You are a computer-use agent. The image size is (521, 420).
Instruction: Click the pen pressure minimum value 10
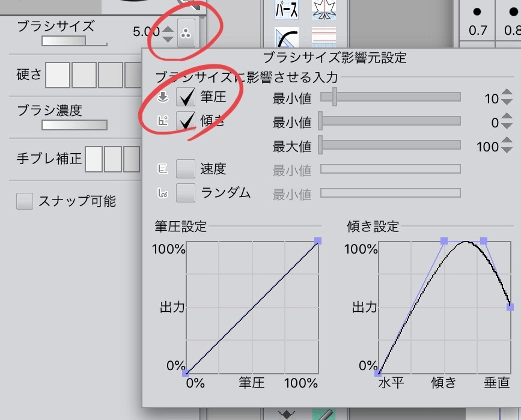click(x=492, y=99)
